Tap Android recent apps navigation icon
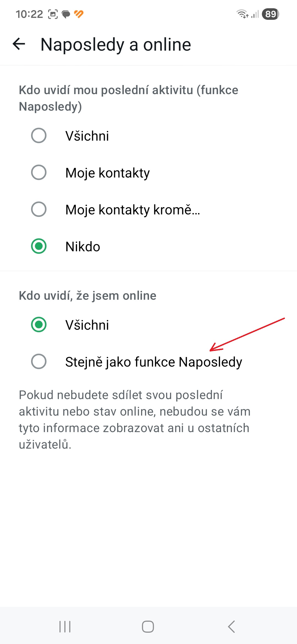The width and height of the screenshot is (297, 644). pos(65,627)
